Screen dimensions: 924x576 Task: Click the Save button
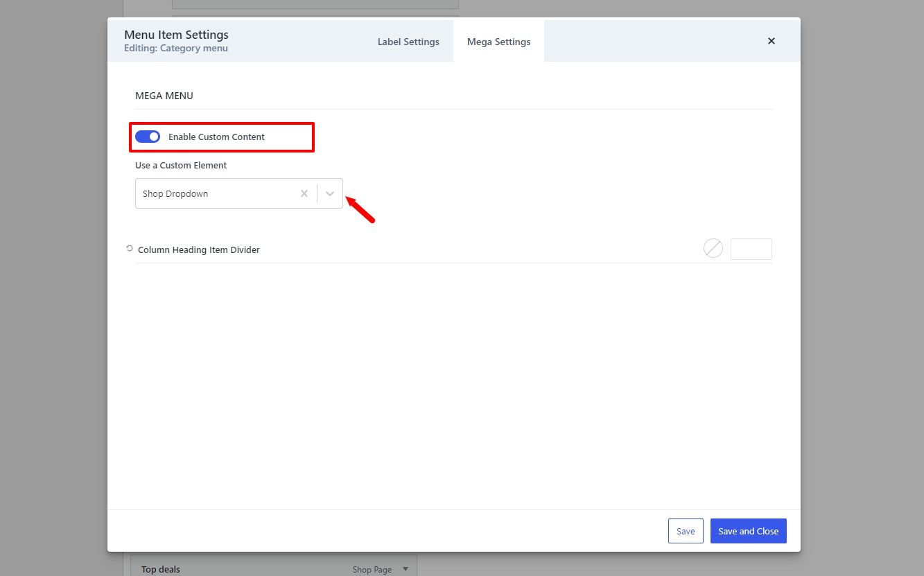[x=686, y=531]
